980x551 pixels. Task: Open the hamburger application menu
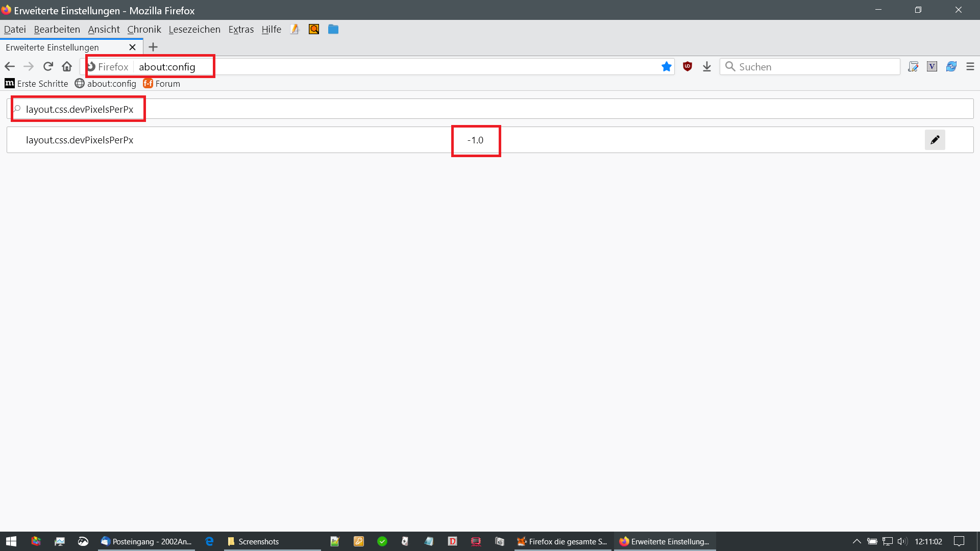coord(970,66)
